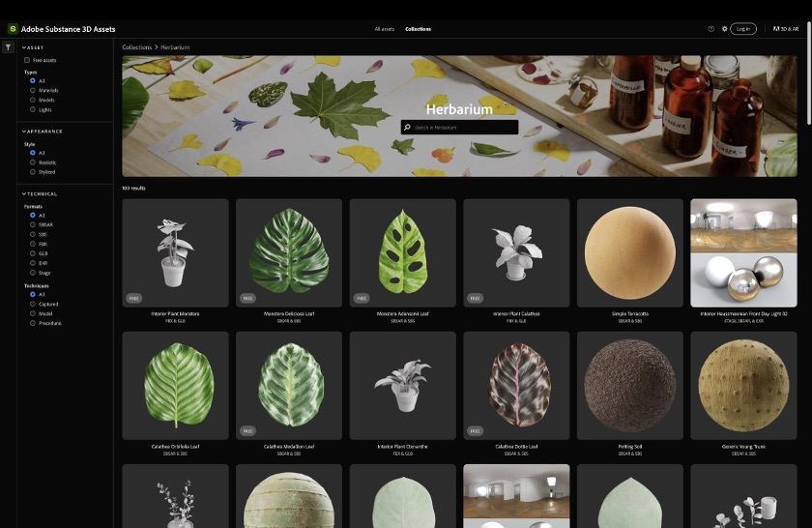Viewport: 812px width, 528px height.
Task: Click FREE badge on Calathea Dottie Leaf card
Action: (475, 430)
